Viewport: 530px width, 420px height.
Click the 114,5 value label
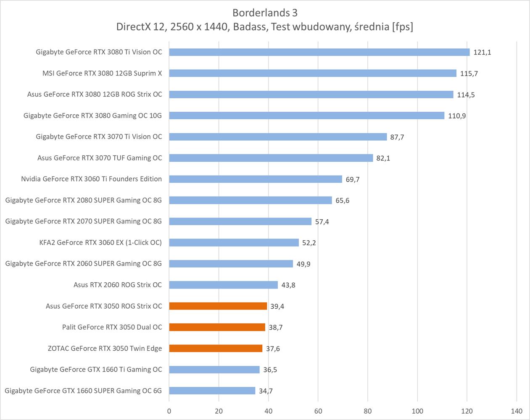point(466,95)
